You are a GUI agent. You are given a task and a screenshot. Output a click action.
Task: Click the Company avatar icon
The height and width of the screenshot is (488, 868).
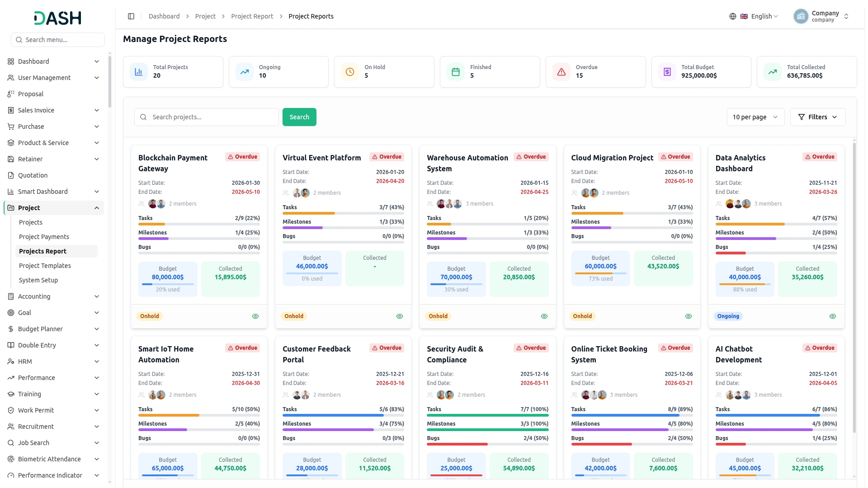coord(801,16)
